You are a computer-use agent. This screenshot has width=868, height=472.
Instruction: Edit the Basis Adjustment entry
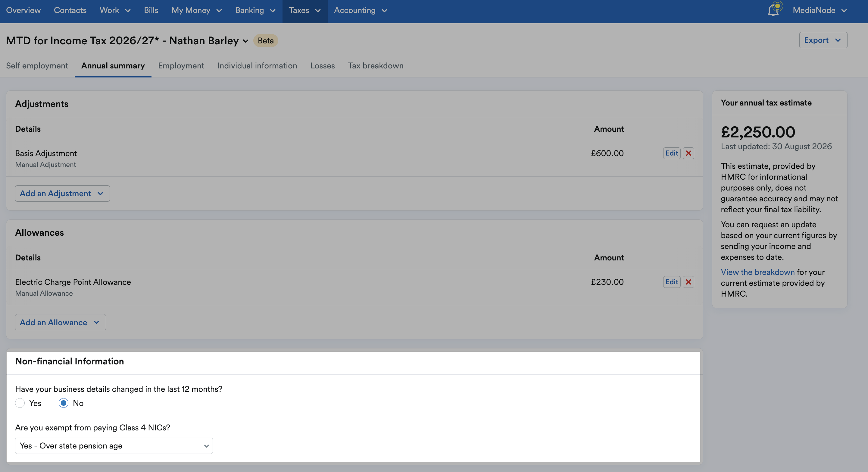coord(672,153)
